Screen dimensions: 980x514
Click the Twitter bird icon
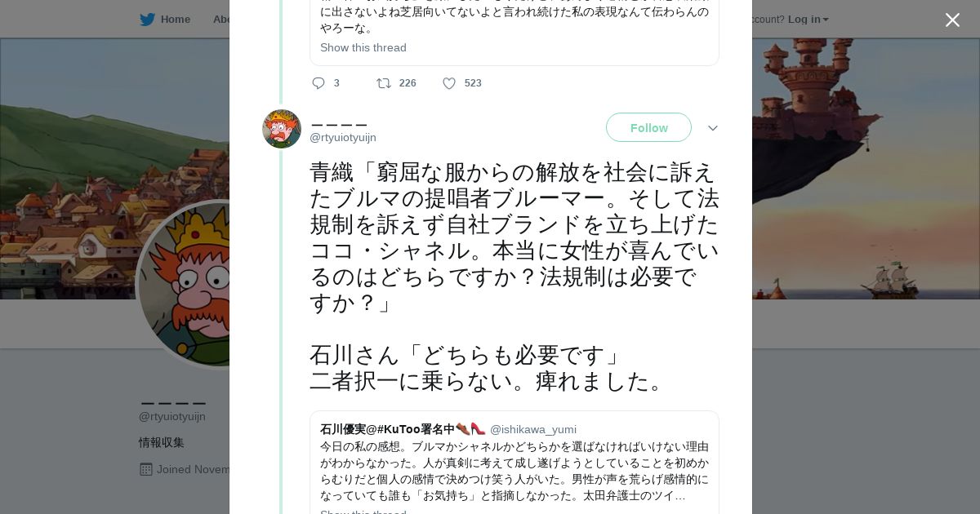click(x=147, y=20)
